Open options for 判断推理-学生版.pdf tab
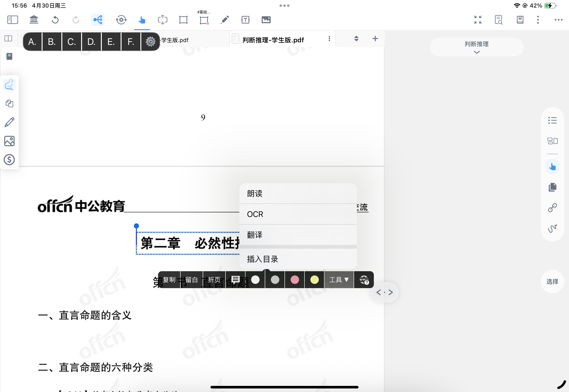 coord(329,39)
